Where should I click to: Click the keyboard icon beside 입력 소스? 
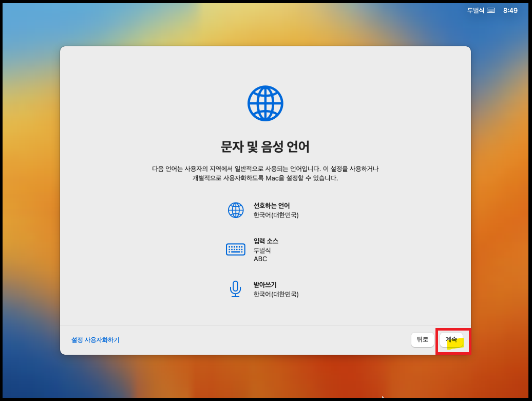[x=236, y=249]
